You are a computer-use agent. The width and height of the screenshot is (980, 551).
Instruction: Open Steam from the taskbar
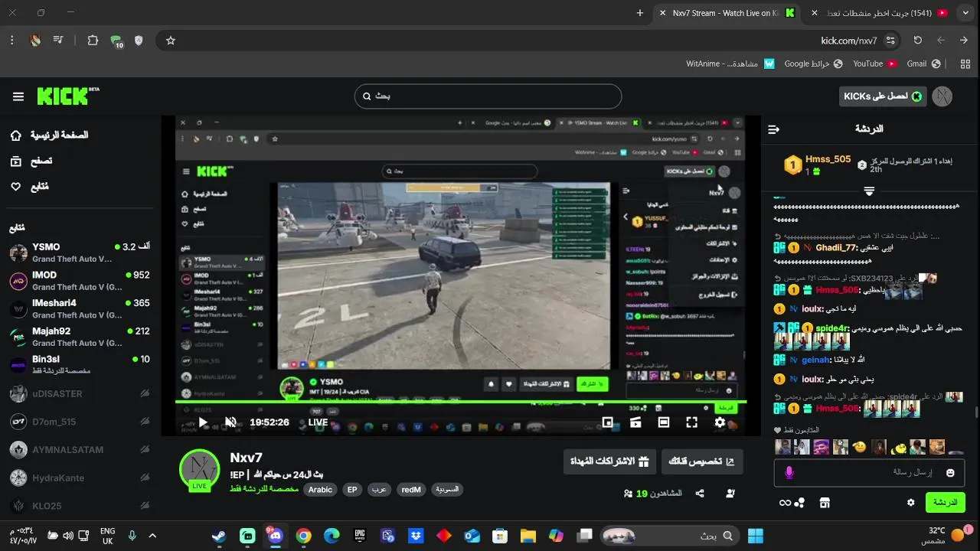tap(219, 536)
